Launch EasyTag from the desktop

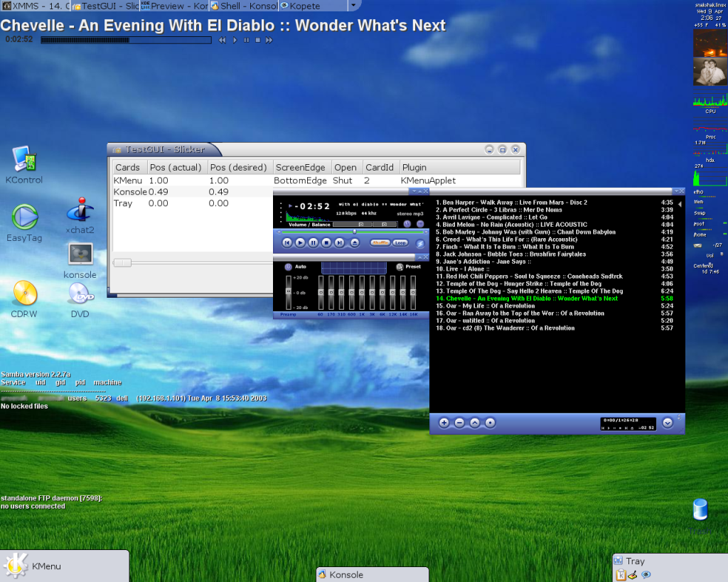[x=24, y=222]
